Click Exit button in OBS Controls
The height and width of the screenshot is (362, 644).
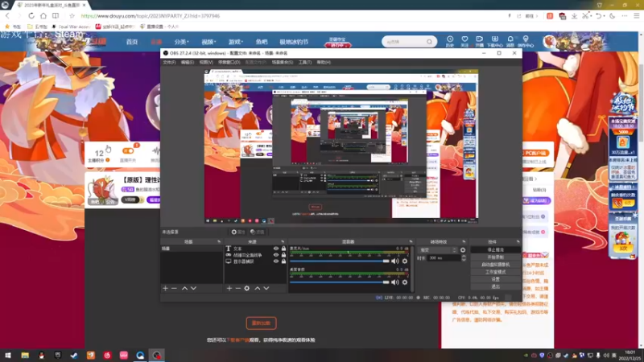pyautogui.click(x=495, y=286)
